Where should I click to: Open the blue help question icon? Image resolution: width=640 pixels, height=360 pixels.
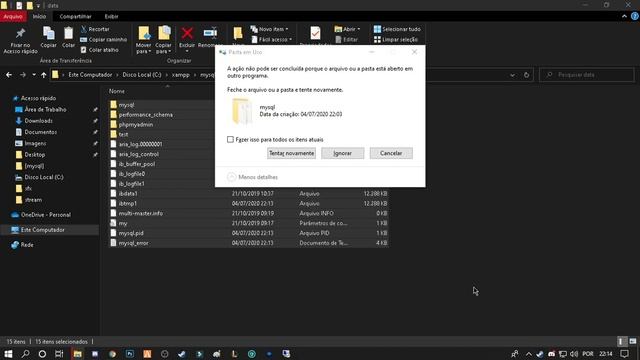click(635, 17)
